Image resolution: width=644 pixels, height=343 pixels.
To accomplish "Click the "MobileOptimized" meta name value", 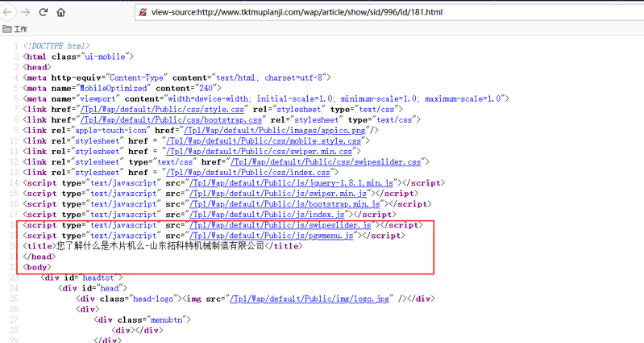I will click(x=112, y=89).
